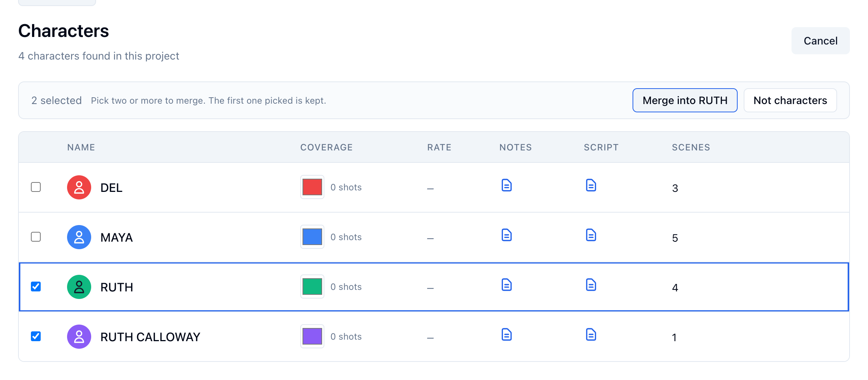Open notes document icon for DEL

(506, 185)
